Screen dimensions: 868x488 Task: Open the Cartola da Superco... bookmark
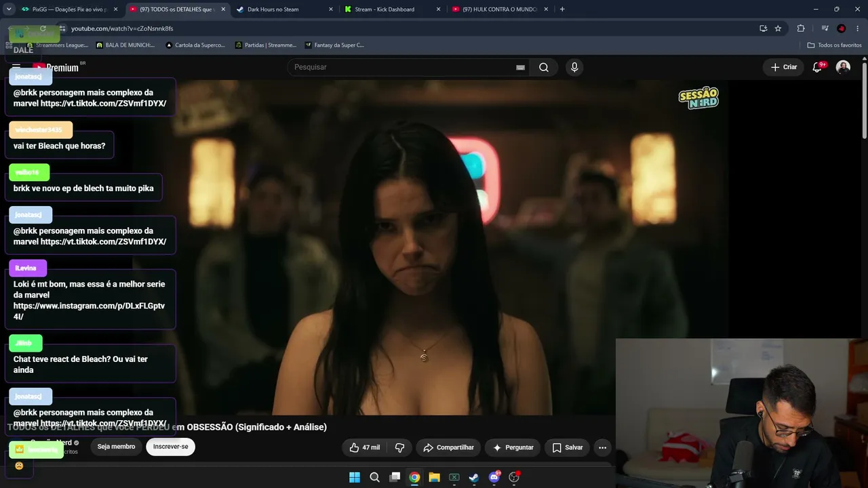tap(195, 45)
